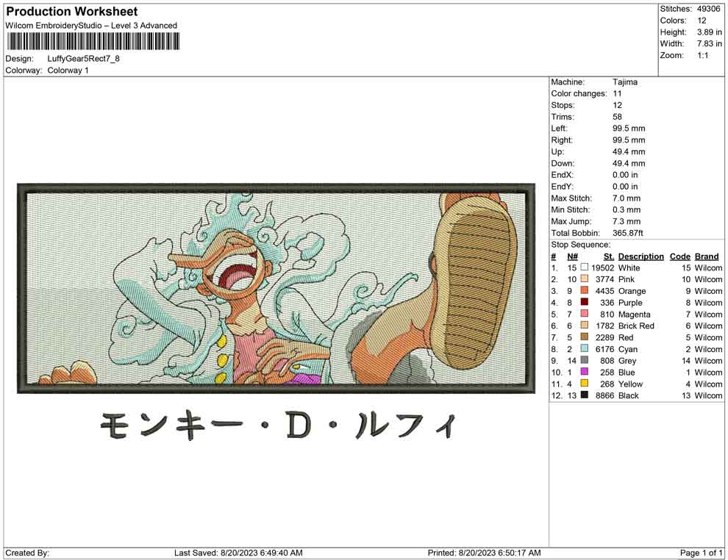Image resolution: width=728 pixels, height=560 pixels.
Task: Select the Purple thread color swatch
Action: (584, 302)
